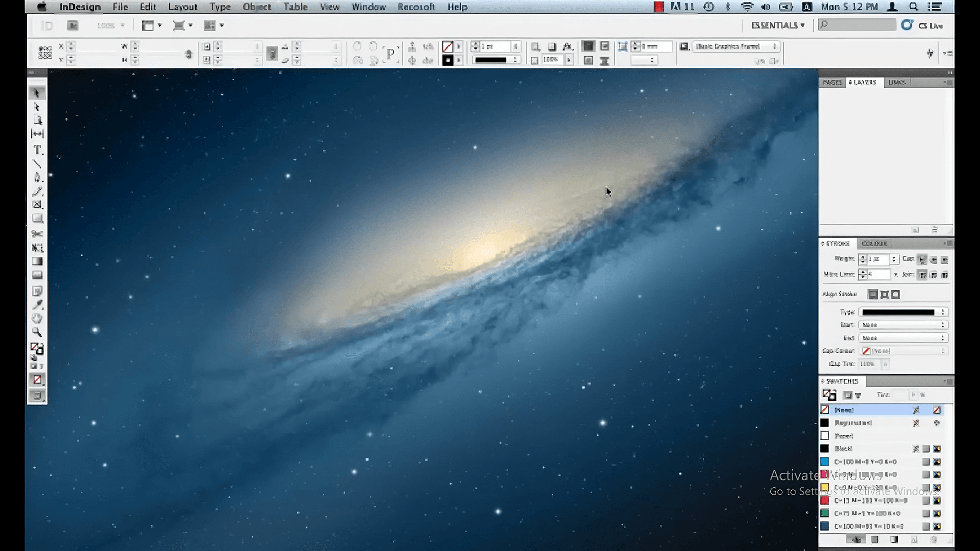Open the stroke Start dropdown
Image resolution: width=980 pixels, height=551 pixels.
tap(903, 325)
